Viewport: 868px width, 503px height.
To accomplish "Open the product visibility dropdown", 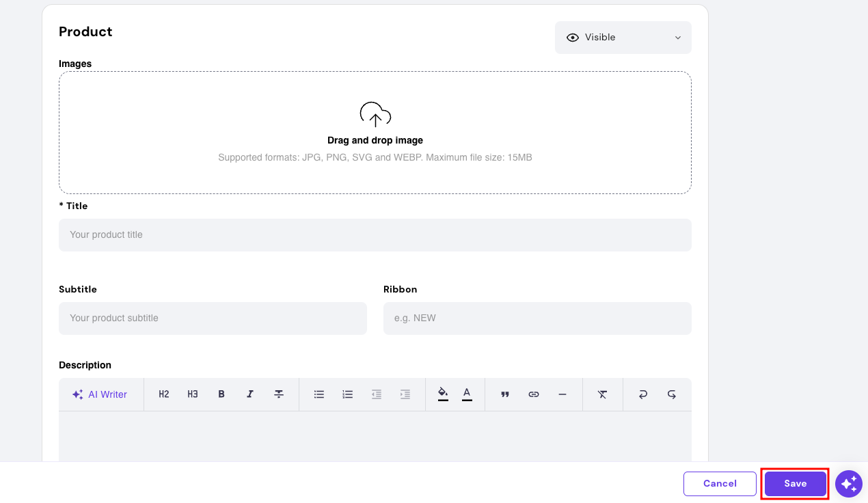I will pyautogui.click(x=622, y=38).
